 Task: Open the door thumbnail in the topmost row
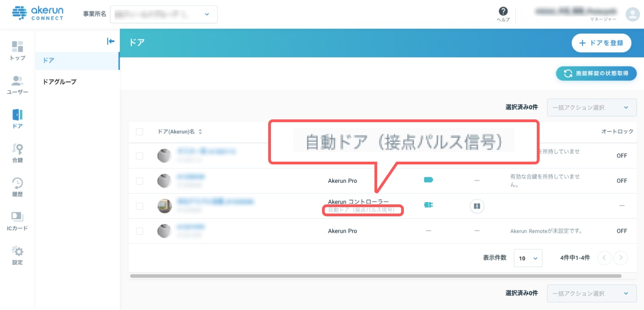click(164, 156)
